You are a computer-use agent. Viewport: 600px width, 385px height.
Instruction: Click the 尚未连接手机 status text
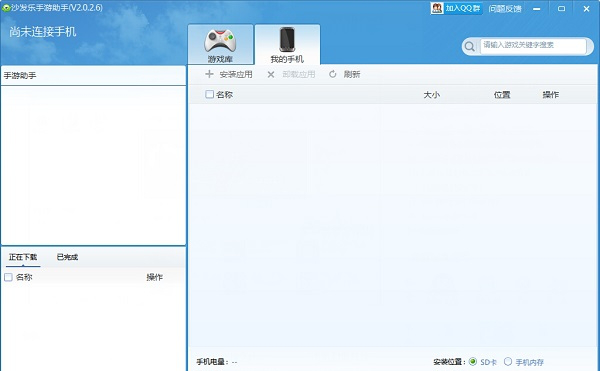[x=43, y=32]
